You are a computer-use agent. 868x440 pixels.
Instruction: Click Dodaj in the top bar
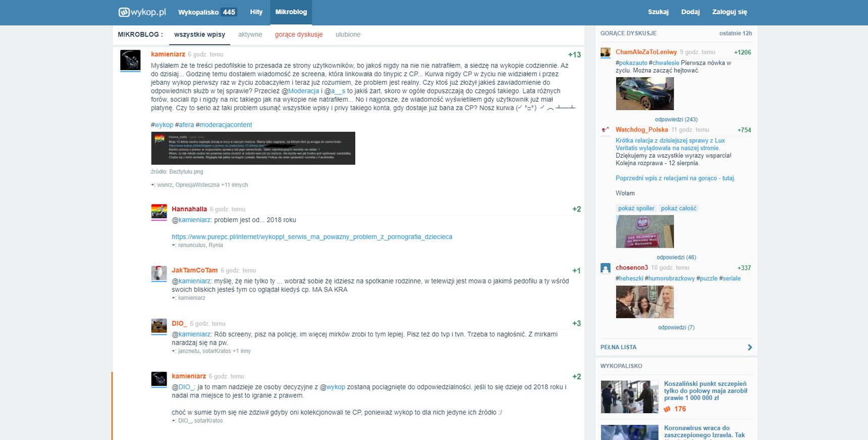690,12
